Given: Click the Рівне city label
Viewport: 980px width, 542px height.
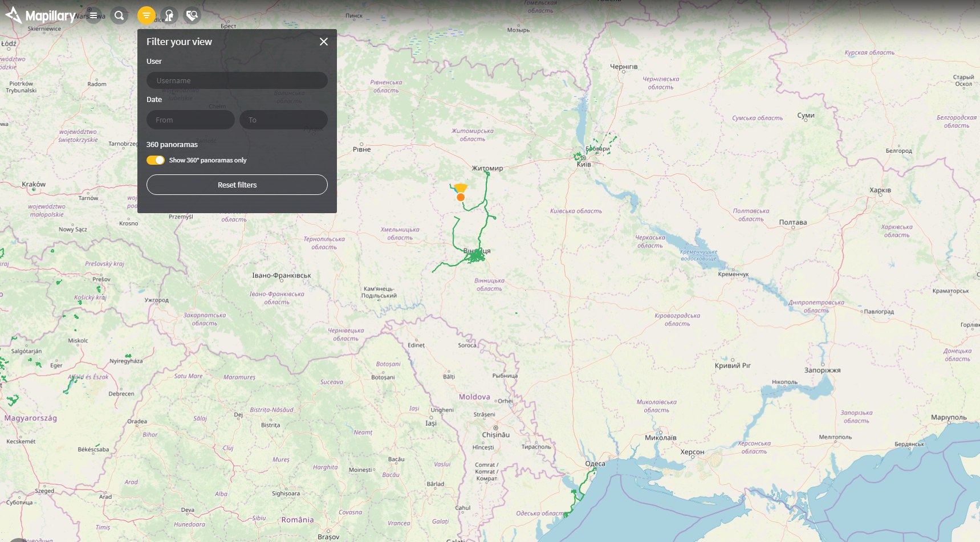Looking at the screenshot, I should (x=361, y=149).
